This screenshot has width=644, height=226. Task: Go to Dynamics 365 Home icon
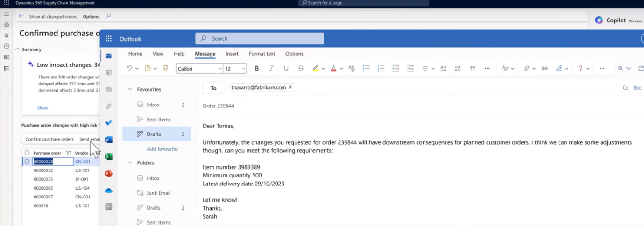point(7,24)
